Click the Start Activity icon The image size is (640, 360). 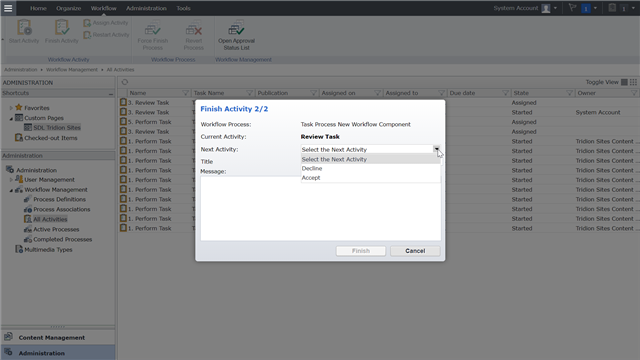(24, 28)
